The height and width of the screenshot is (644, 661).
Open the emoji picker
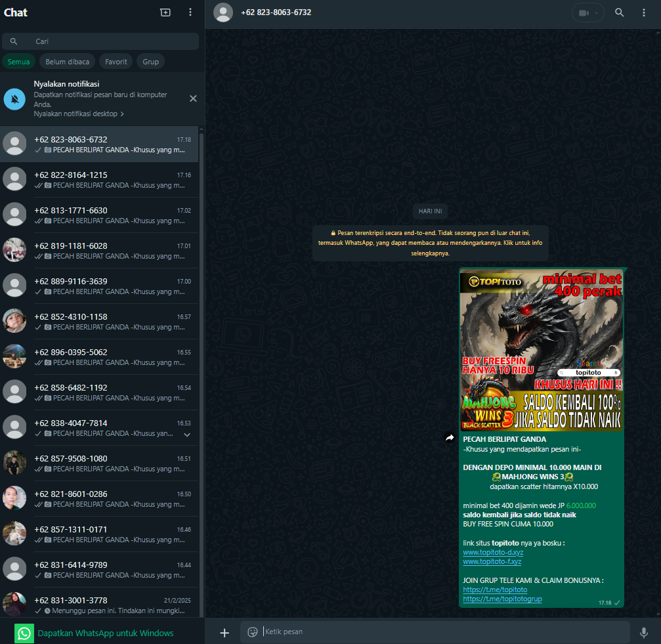253,632
